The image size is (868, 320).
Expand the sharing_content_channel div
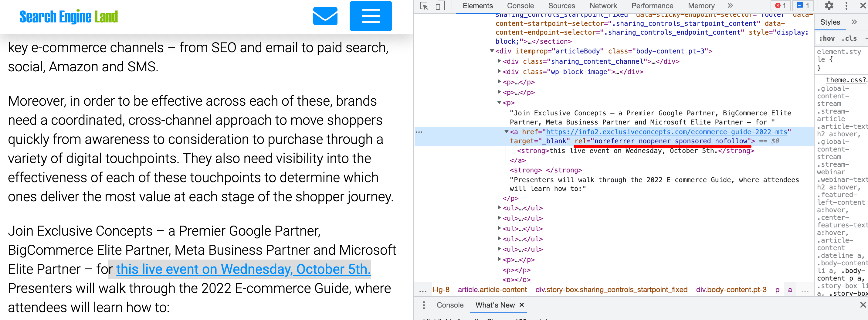(499, 61)
